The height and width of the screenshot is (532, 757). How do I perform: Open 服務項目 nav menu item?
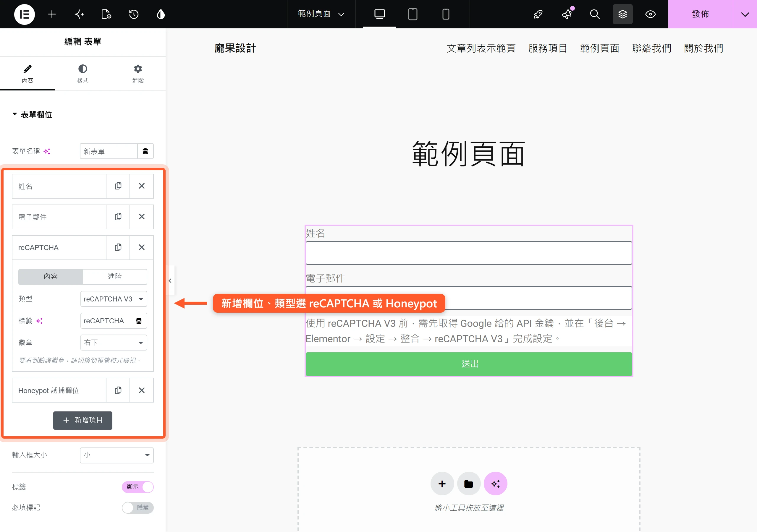(x=548, y=48)
